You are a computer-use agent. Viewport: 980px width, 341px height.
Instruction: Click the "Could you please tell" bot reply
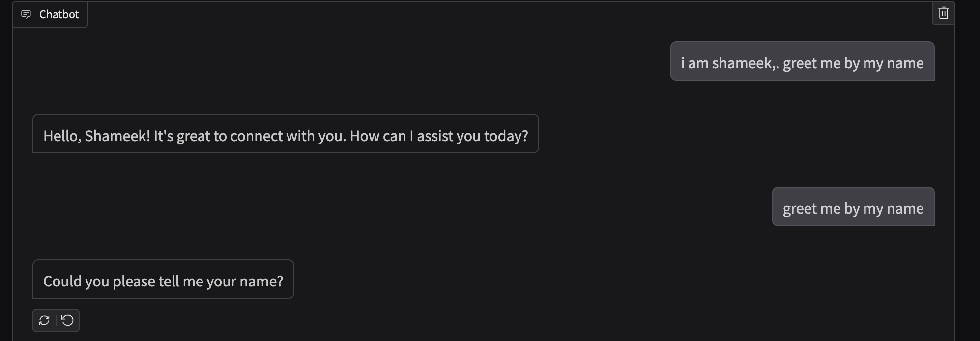163,280
